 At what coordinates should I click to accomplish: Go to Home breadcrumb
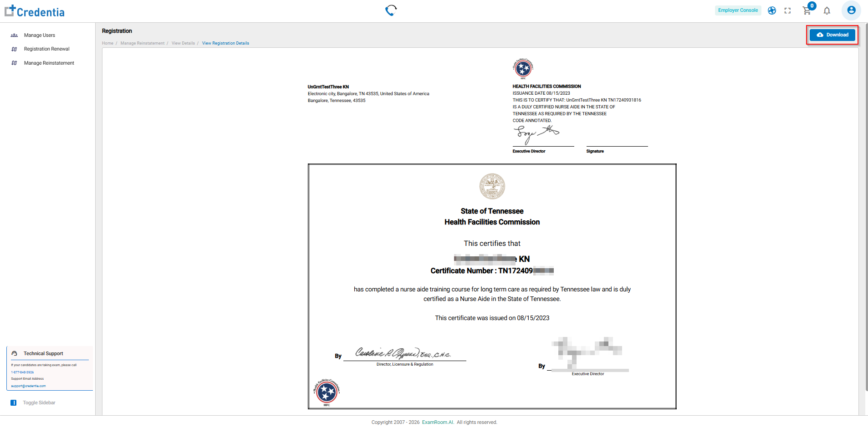107,43
